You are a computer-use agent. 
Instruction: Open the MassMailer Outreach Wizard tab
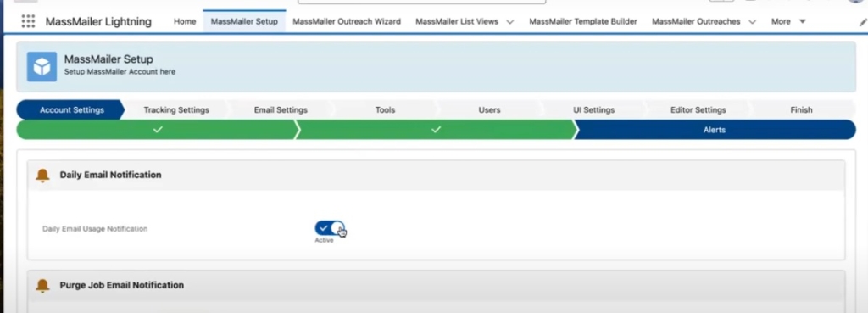[x=347, y=21]
